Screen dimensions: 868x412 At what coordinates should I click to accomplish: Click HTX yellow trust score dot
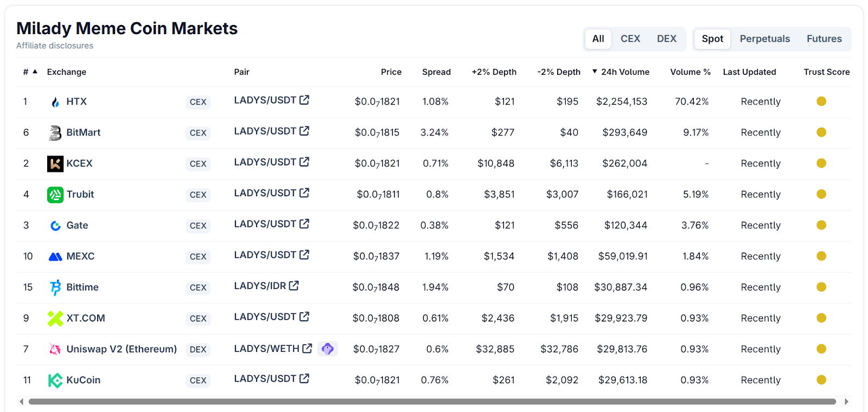[x=821, y=101]
